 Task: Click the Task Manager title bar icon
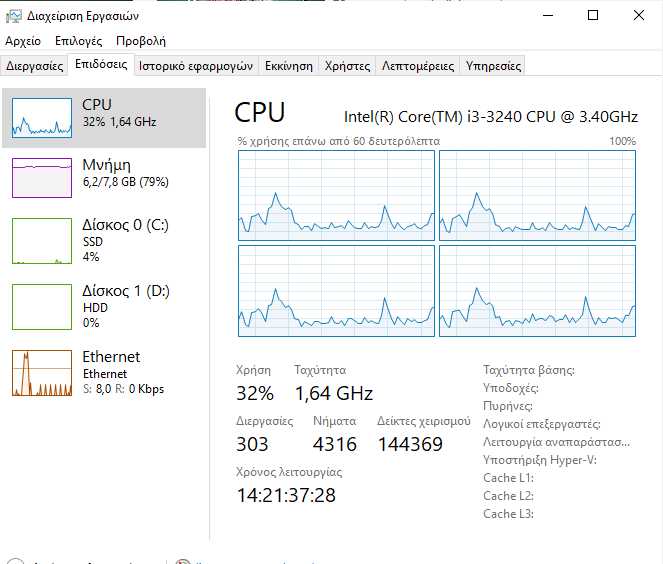click(x=14, y=16)
